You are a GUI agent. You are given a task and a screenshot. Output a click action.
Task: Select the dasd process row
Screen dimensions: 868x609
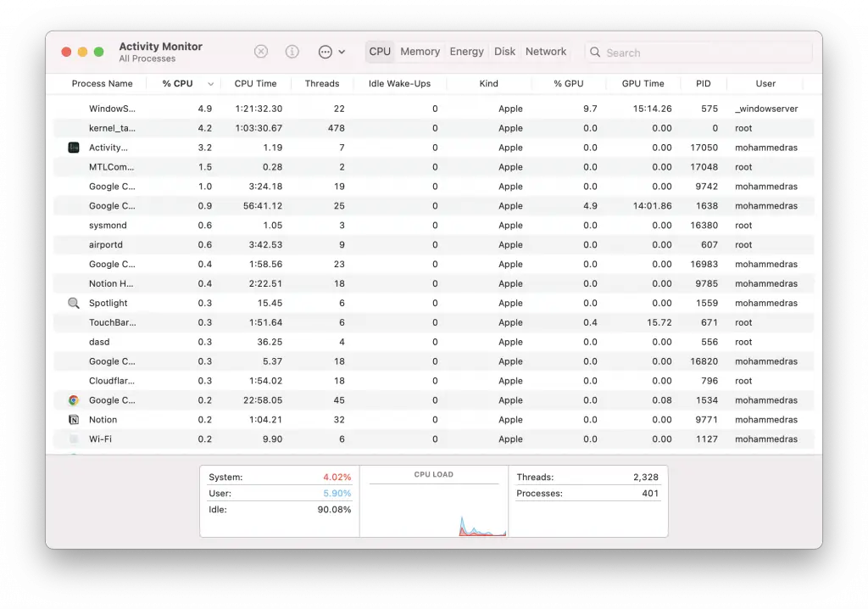(x=433, y=342)
